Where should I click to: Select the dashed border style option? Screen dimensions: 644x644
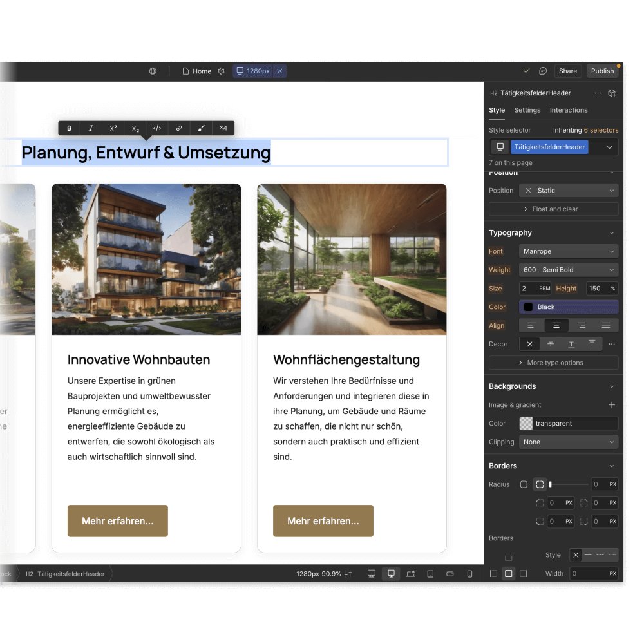[601, 554]
